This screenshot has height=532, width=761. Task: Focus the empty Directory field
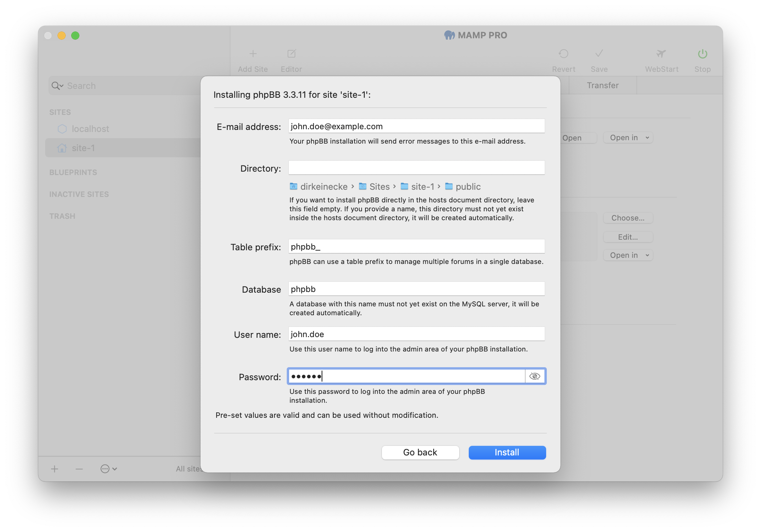416,168
